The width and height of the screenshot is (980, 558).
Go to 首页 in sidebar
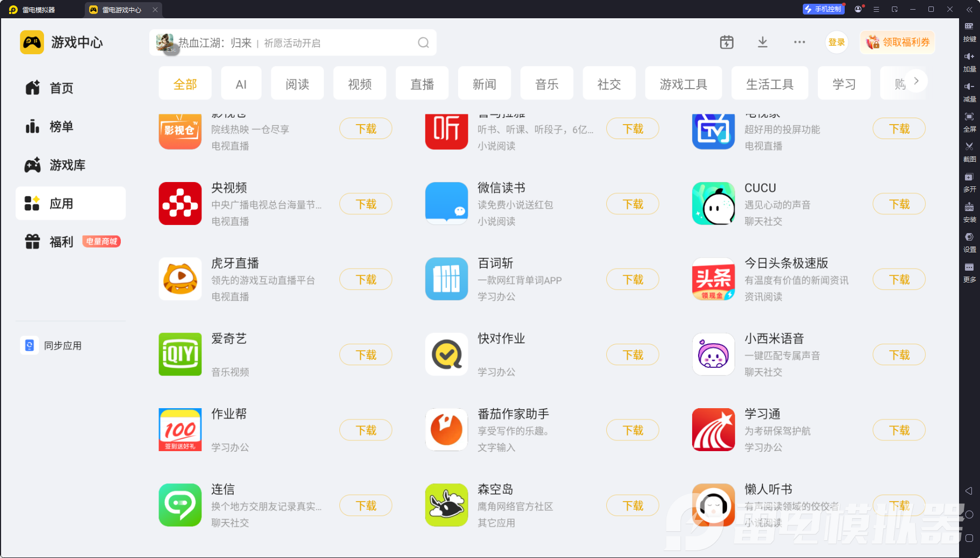tap(70, 88)
